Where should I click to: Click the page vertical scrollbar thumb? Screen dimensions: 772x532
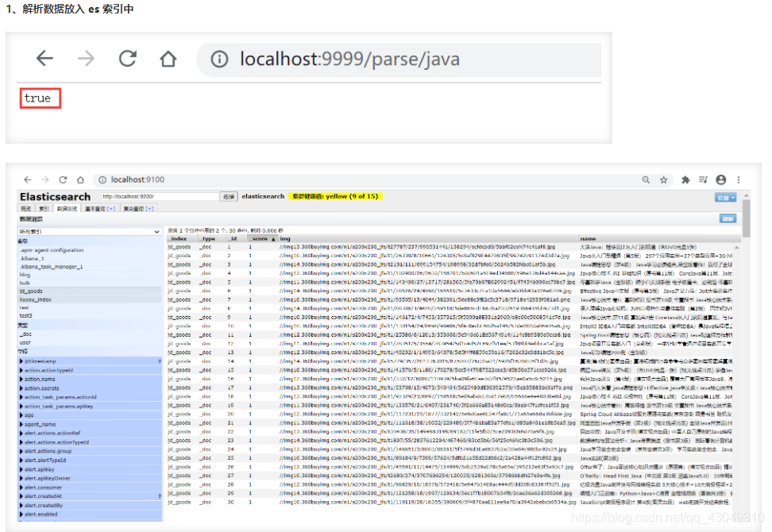click(x=747, y=217)
